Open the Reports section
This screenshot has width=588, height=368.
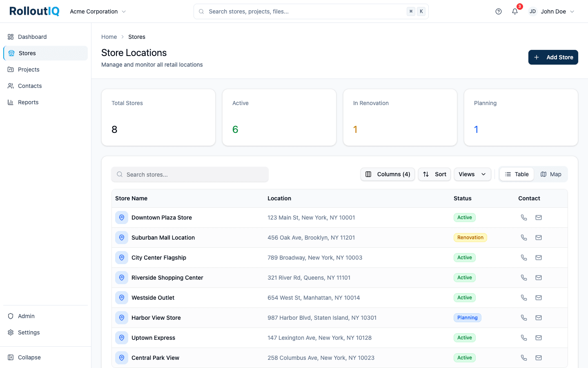(27, 102)
